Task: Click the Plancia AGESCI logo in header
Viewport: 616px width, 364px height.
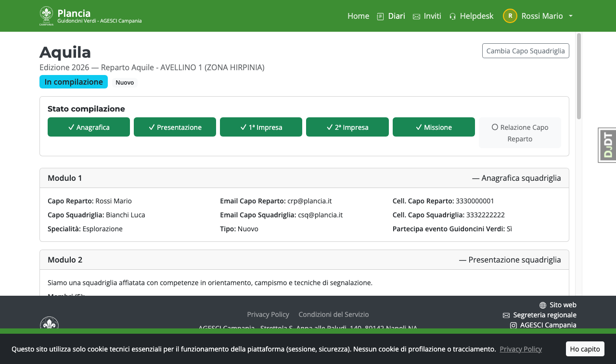Action: [46, 16]
